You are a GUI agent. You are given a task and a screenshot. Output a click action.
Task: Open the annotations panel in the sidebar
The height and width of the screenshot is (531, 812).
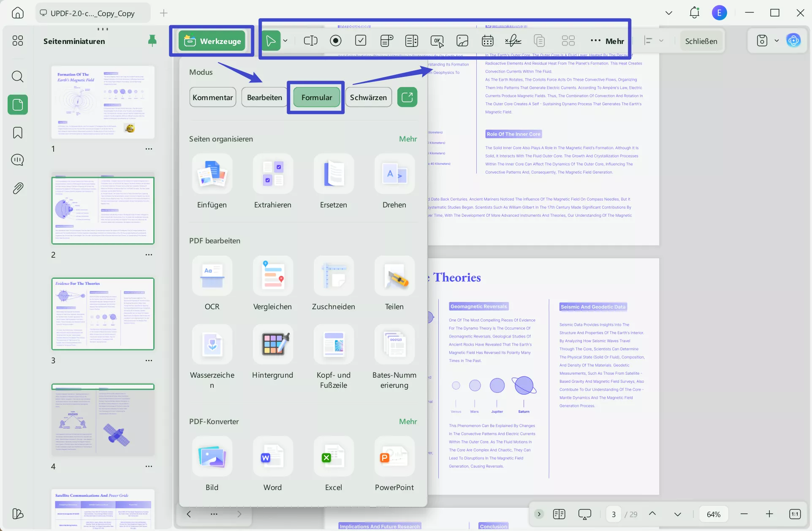point(17,160)
